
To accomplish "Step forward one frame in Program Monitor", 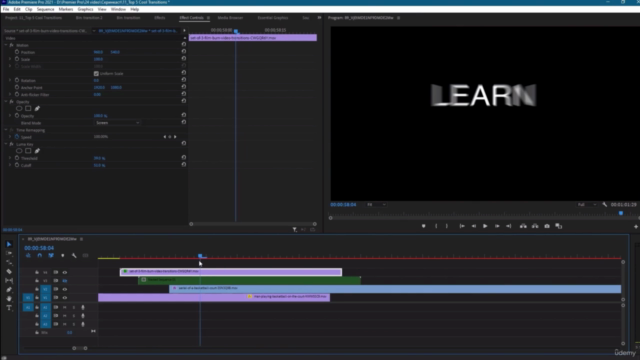I will click(x=497, y=226).
